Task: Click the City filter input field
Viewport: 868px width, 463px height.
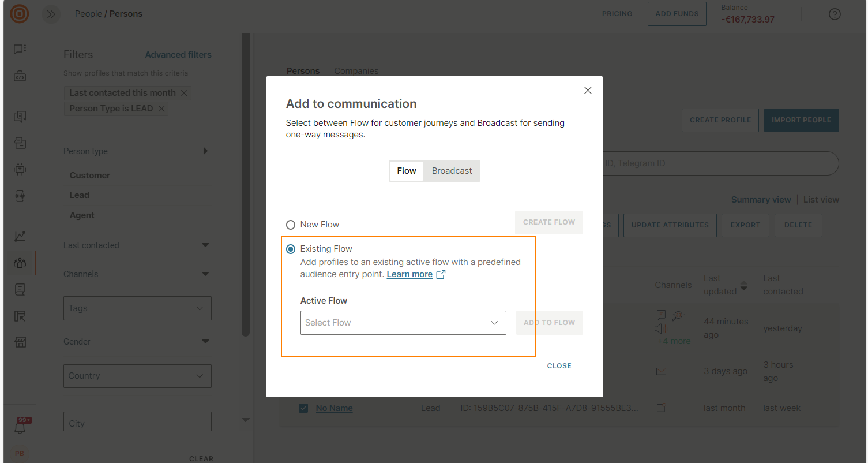Action: point(137,423)
